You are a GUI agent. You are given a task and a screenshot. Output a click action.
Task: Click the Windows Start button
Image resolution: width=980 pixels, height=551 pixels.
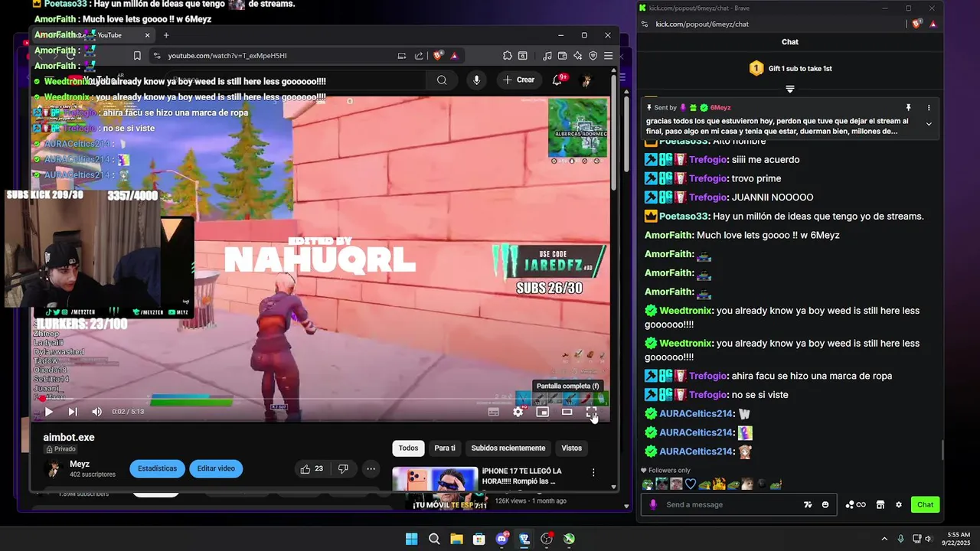coord(411,539)
